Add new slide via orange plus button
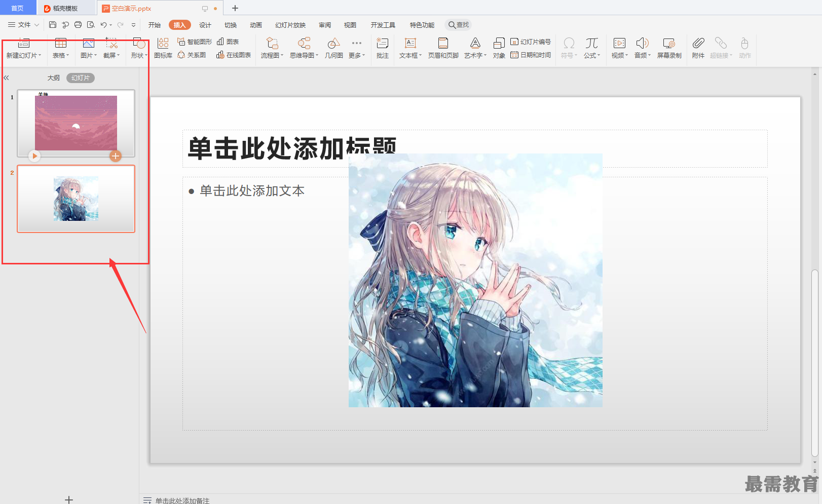The height and width of the screenshot is (504, 822). click(116, 156)
